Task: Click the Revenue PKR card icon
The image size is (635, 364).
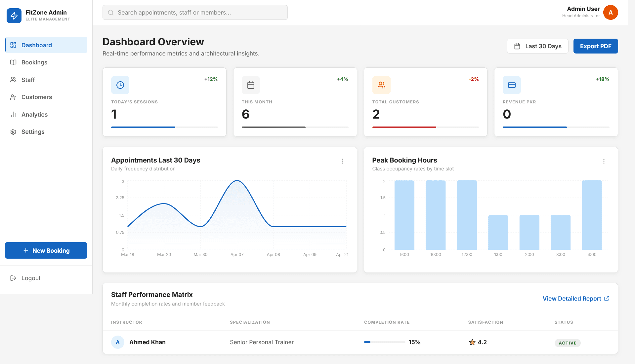Action: 512,85
